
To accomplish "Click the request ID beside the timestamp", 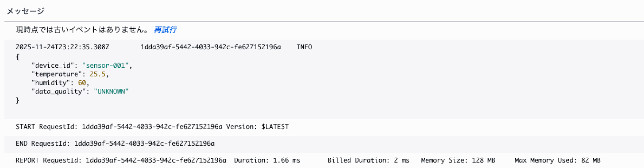I will 211,47.
